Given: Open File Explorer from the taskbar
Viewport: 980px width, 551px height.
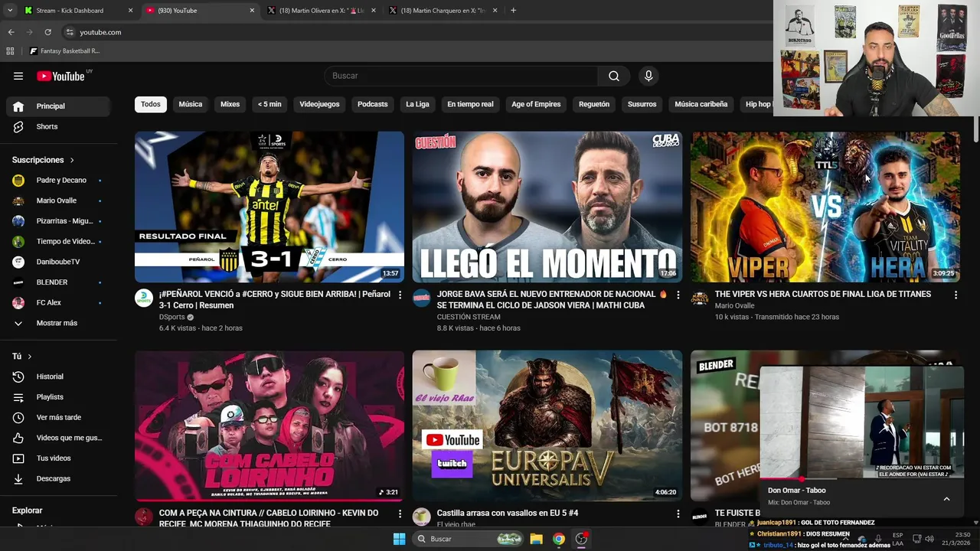Looking at the screenshot, I should (x=536, y=539).
